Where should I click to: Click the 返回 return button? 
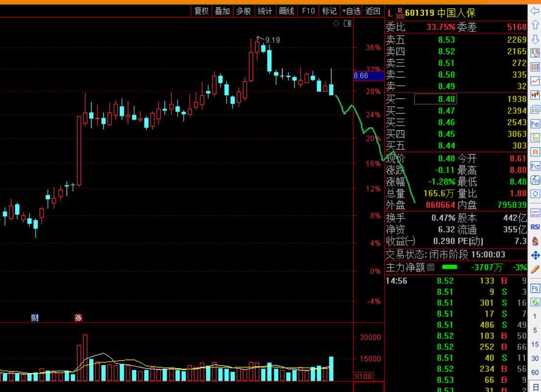[x=373, y=11]
